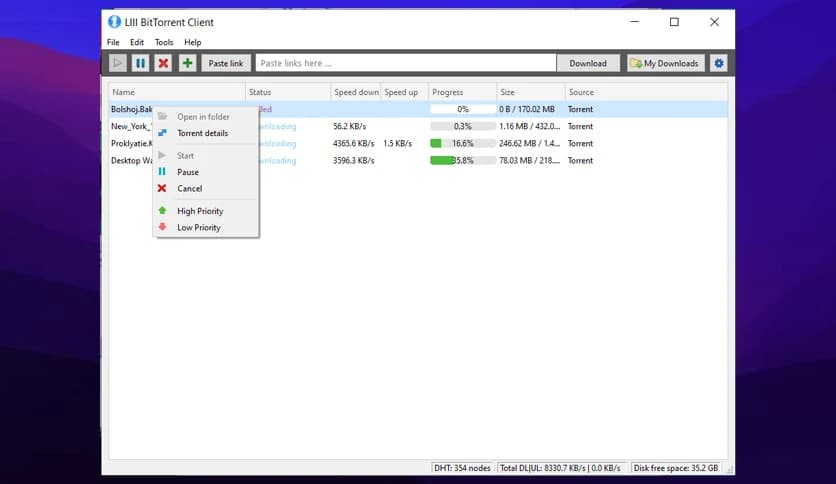This screenshot has height=484, width=836.
Task: Click the 16.6% progress bar
Action: pos(463,143)
